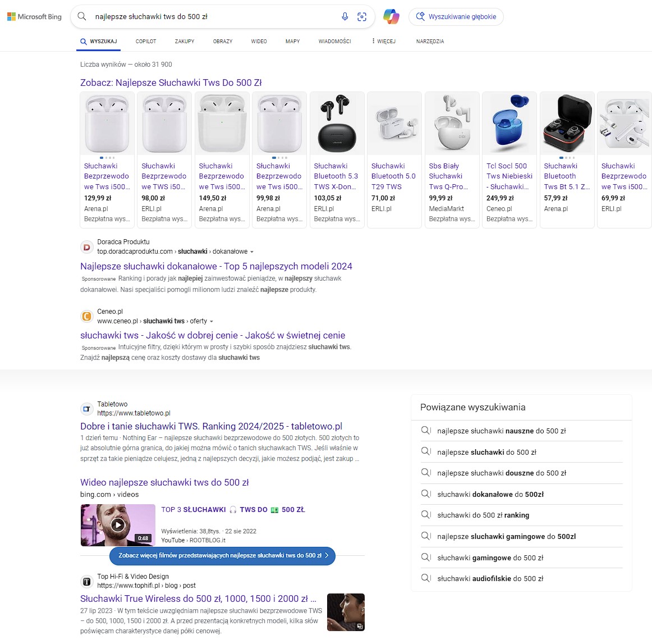The width and height of the screenshot is (652, 644).
Task: Open the 57,99 zł Bluetooth Tws Bt 5.1 product
Action: (567, 160)
